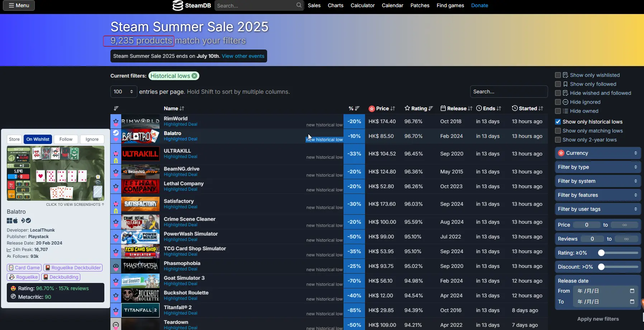This screenshot has height=330, width=644.
Task: Click the calendar icon in the To date field
Action: click(x=632, y=302)
